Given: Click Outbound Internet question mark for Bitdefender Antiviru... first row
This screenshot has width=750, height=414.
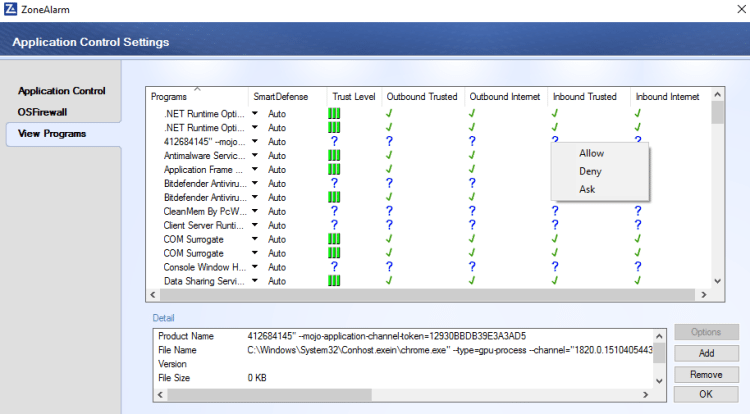Looking at the screenshot, I should (472, 183).
